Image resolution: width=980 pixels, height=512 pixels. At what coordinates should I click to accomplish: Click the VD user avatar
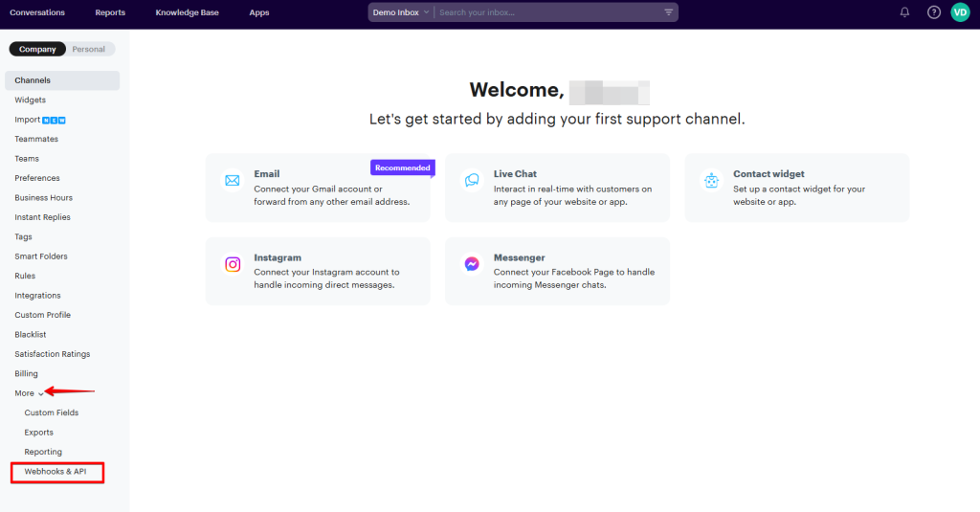tap(960, 12)
